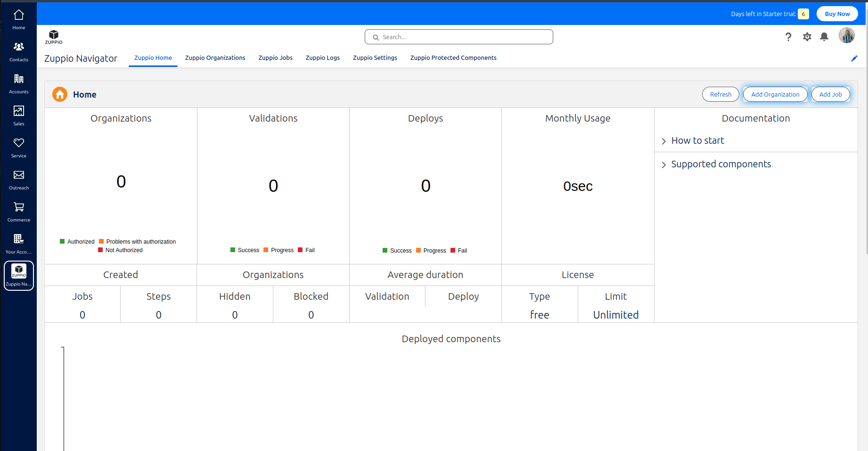Screen dimensions: 868x451
Task: Click the Zuppio Navigator app title
Action: 81,58
